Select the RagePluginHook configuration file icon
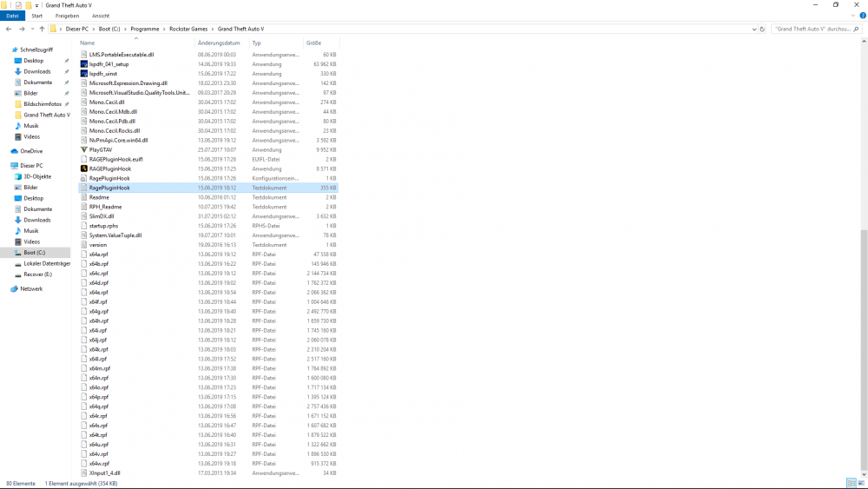The width and height of the screenshot is (868, 489). tap(84, 178)
